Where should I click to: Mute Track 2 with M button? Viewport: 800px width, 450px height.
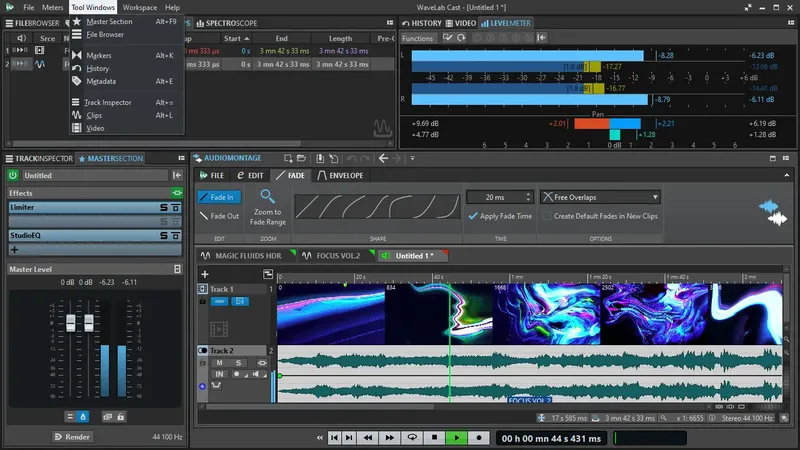(219, 362)
